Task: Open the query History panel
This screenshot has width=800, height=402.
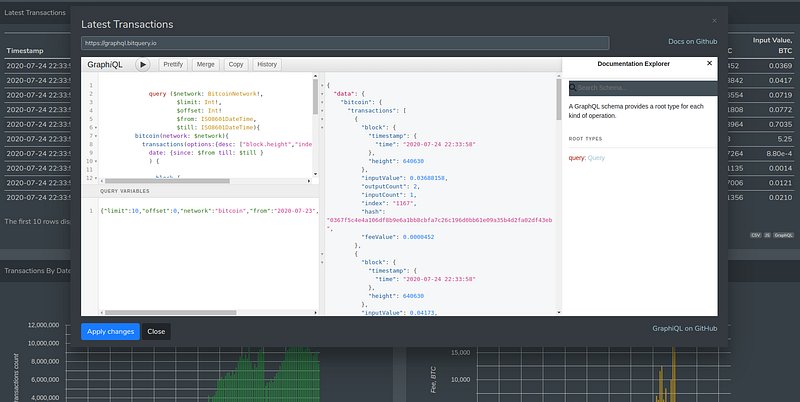Action: pos(267,64)
